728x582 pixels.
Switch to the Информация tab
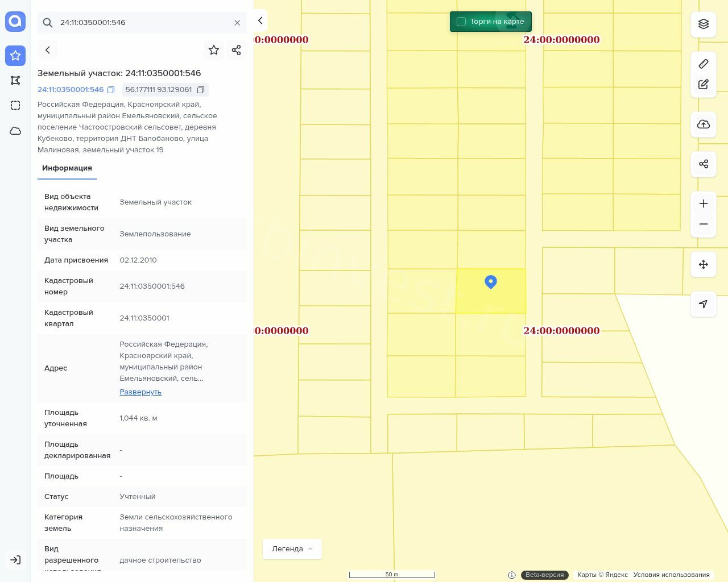coord(67,168)
